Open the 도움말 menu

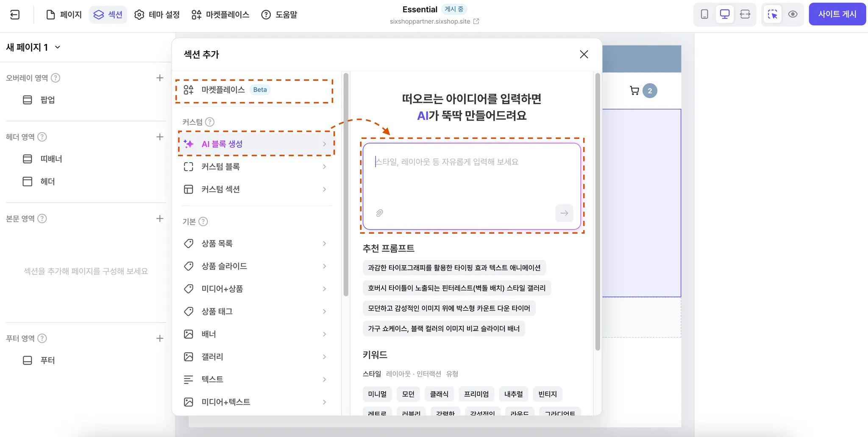tap(279, 14)
